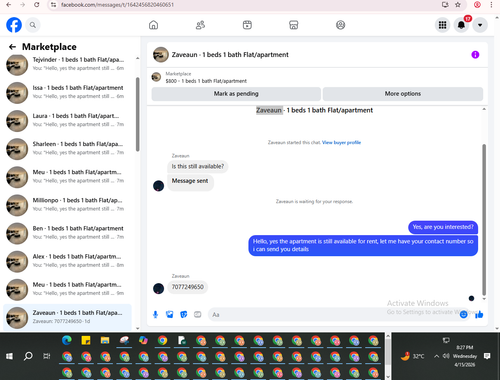Select the Zaveaun conversation row
This screenshot has width=500, height=380.
pyautogui.click(x=68, y=317)
